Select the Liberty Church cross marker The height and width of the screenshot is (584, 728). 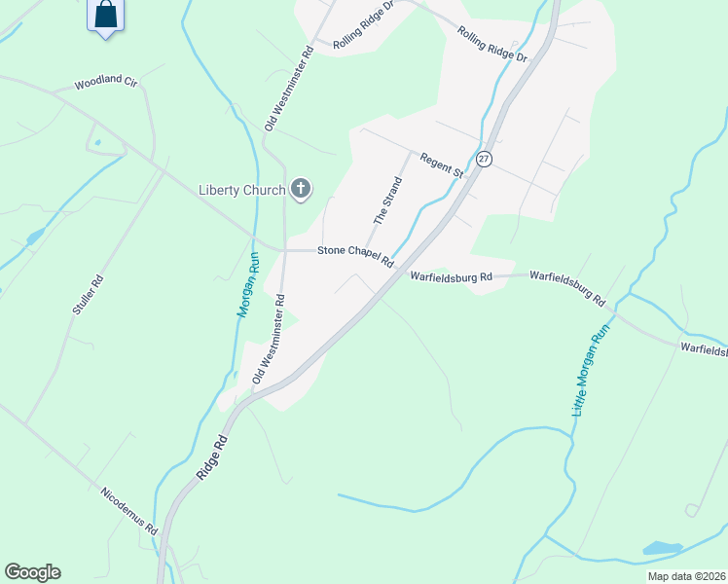point(301,190)
